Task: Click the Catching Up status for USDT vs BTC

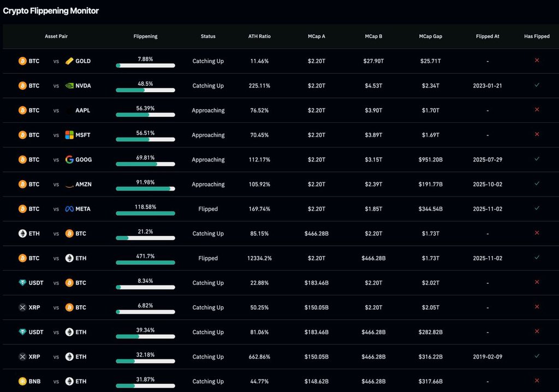Action: click(208, 283)
